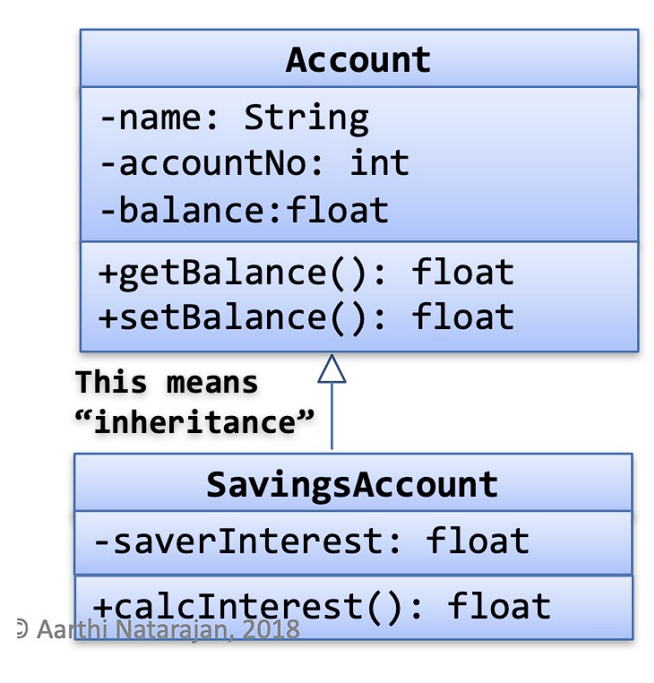Click float return type of setBalance
654x683 pixels.
point(463,316)
